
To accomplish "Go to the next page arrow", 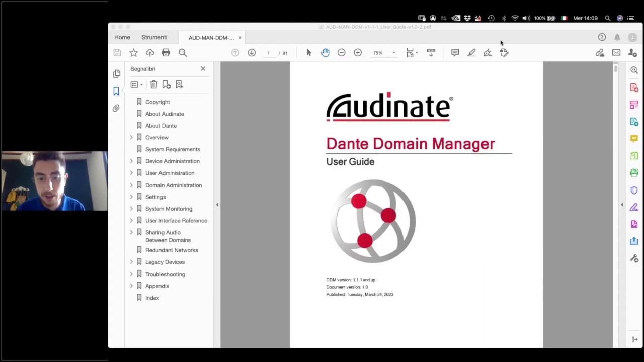I will pos(252,53).
